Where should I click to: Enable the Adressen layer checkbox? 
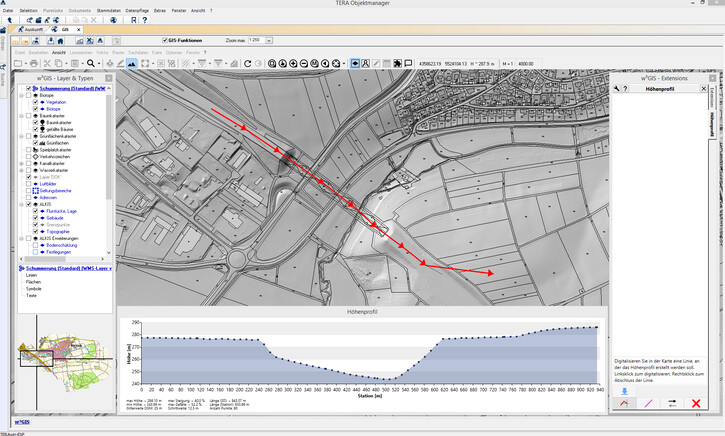point(30,197)
